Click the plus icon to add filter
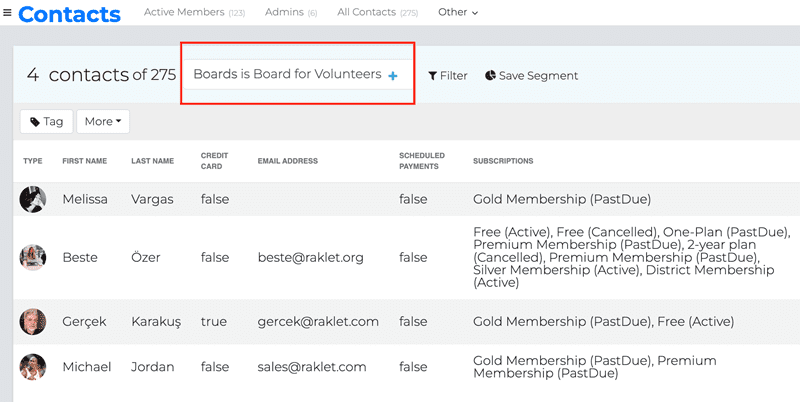 click(x=393, y=76)
